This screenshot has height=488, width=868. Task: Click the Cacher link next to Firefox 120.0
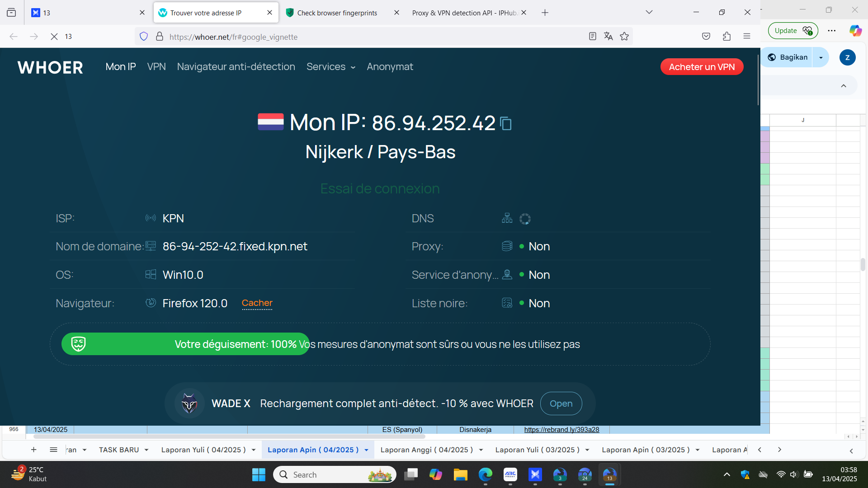pos(257,303)
